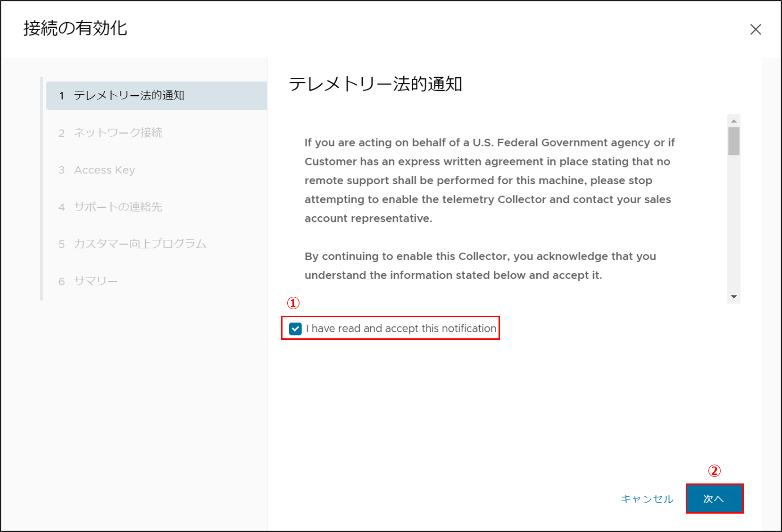
Task: Go to step 2 ネットワーク接続
Action: [117, 133]
